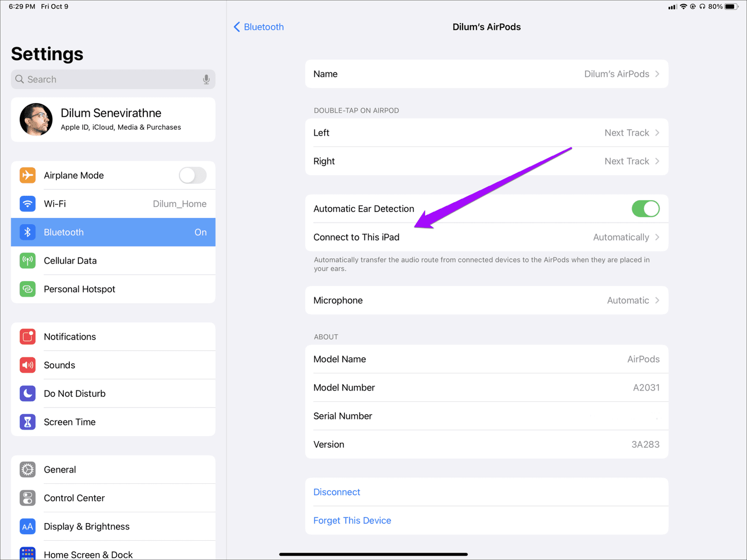The image size is (747, 560).
Task: Open Display & Brightness settings
Action: pyautogui.click(x=113, y=526)
